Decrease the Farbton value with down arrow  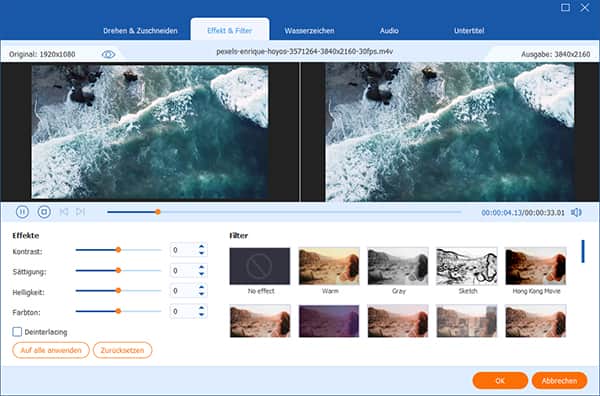tap(202, 314)
